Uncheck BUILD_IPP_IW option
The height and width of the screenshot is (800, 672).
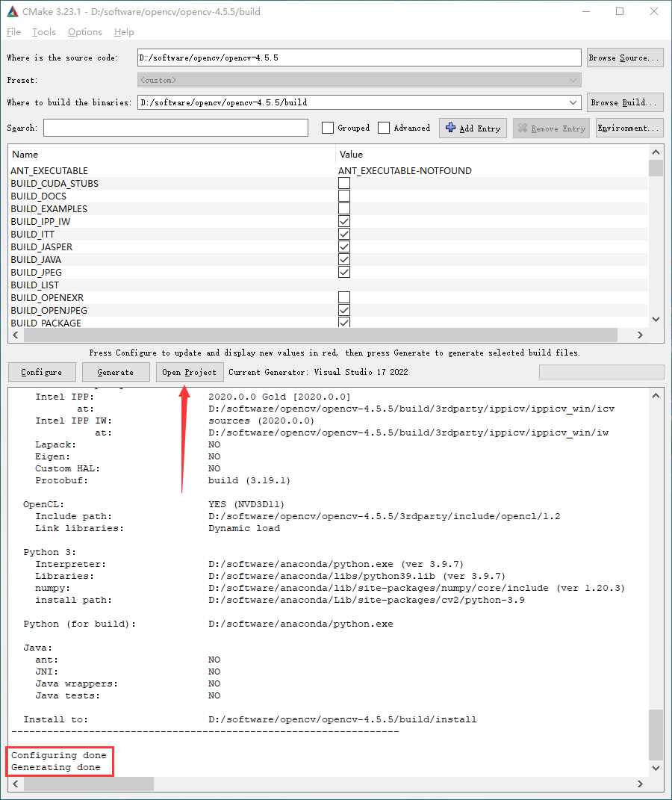point(344,221)
